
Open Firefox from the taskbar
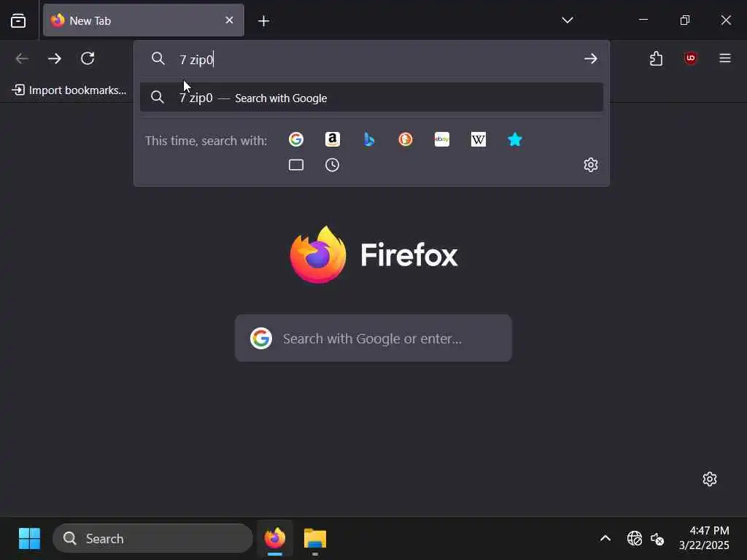275,539
